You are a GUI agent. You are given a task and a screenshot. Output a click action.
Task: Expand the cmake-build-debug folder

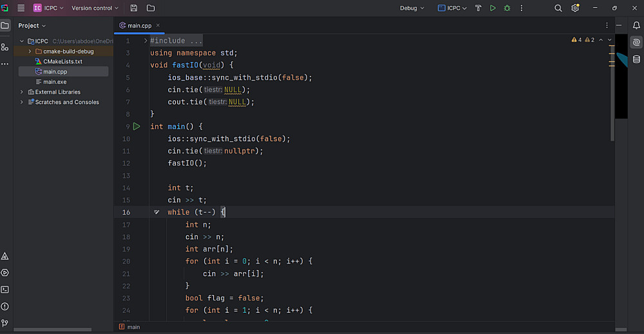pyautogui.click(x=30, y=52)
